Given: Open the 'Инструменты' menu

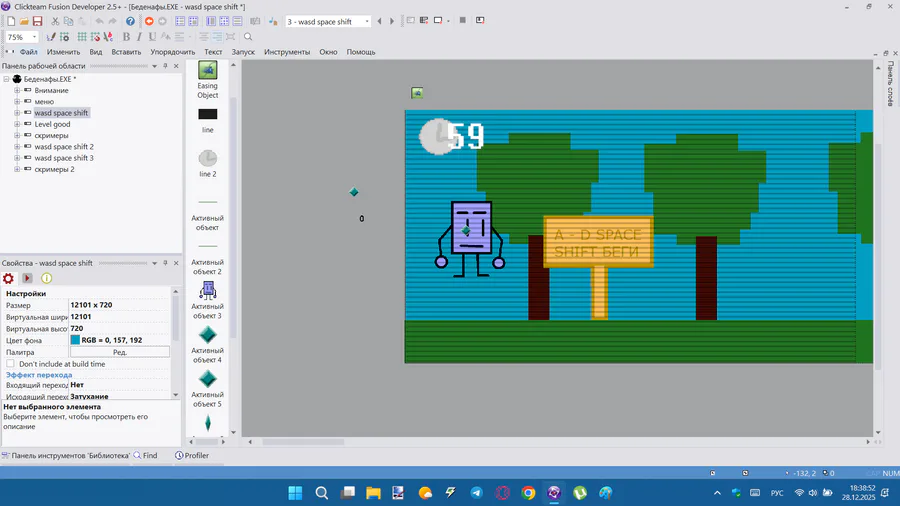Looking at the screenshot, I should tap(287, 52).
